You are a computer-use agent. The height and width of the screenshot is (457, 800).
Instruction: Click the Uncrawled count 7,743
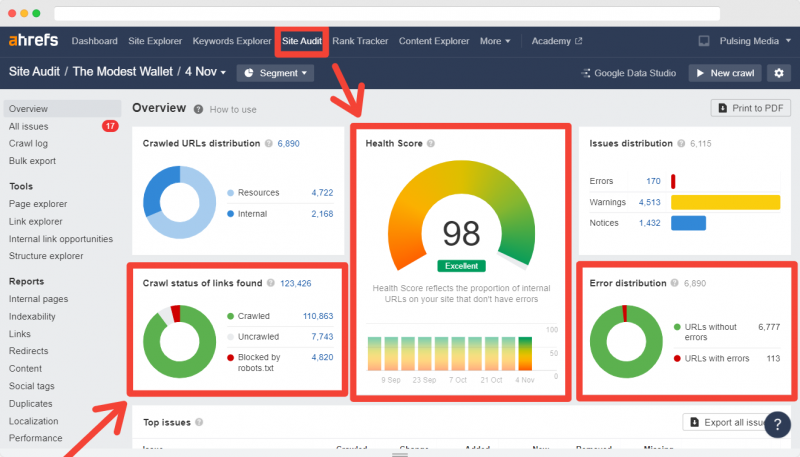click(x=322, y=337)
